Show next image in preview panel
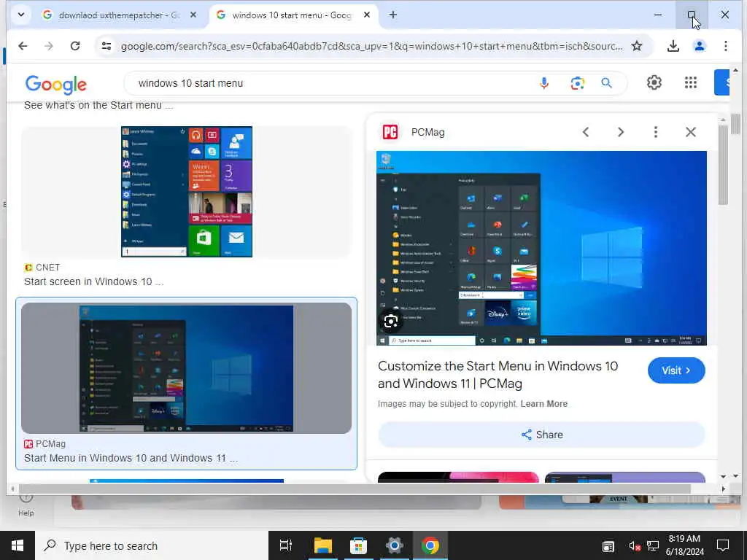 (620, 132)
